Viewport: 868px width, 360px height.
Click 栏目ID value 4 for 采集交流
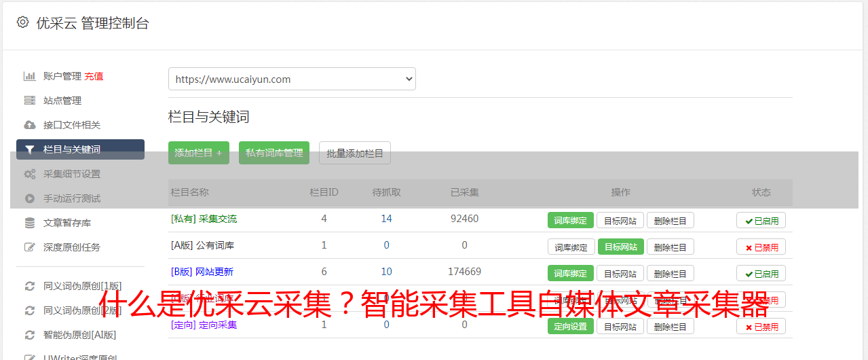point(324,219)
